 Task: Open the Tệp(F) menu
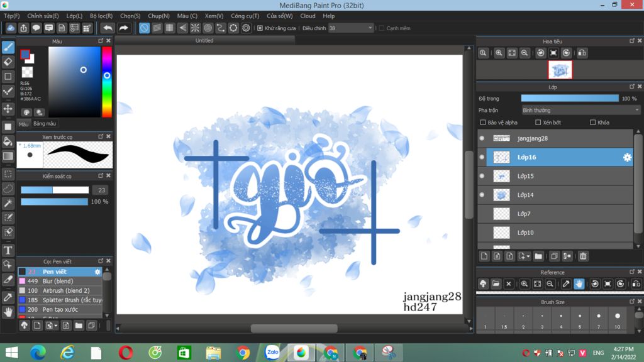click(11, 16)
